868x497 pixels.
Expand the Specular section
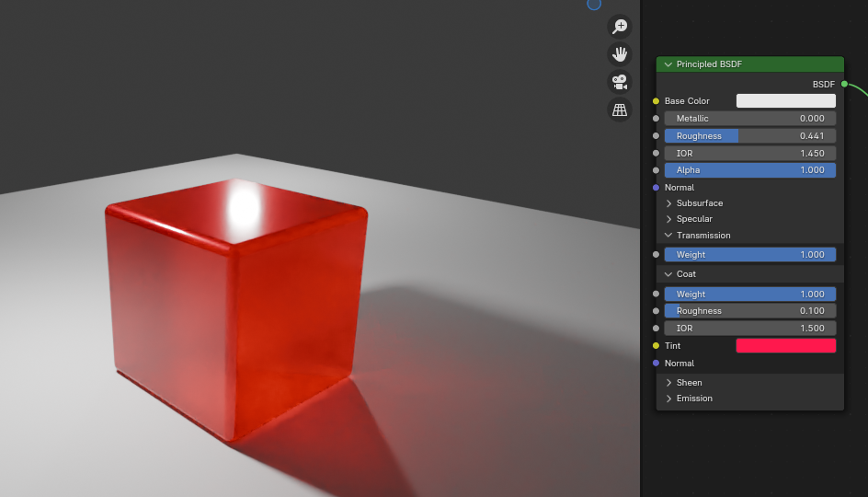[668, 219]
